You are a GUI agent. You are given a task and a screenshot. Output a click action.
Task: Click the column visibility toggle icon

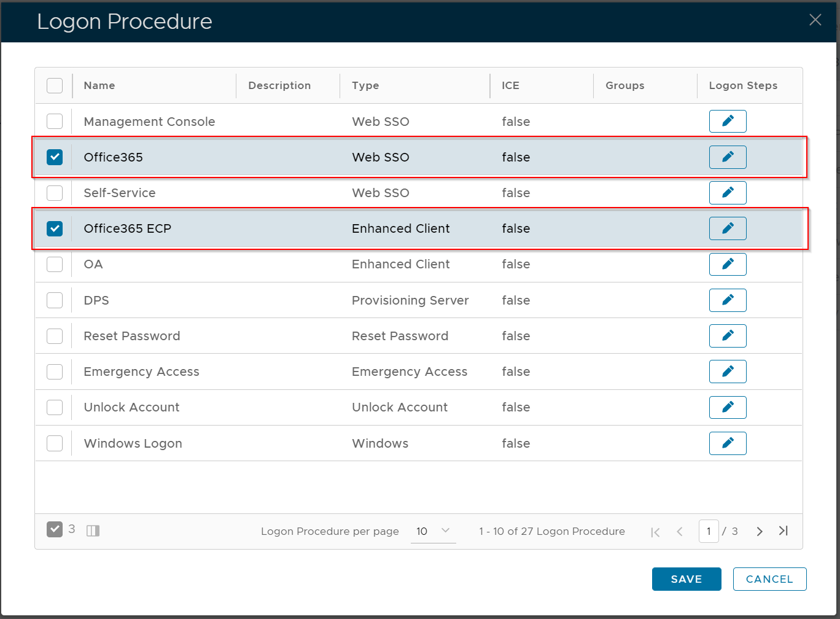coord(93,531)
